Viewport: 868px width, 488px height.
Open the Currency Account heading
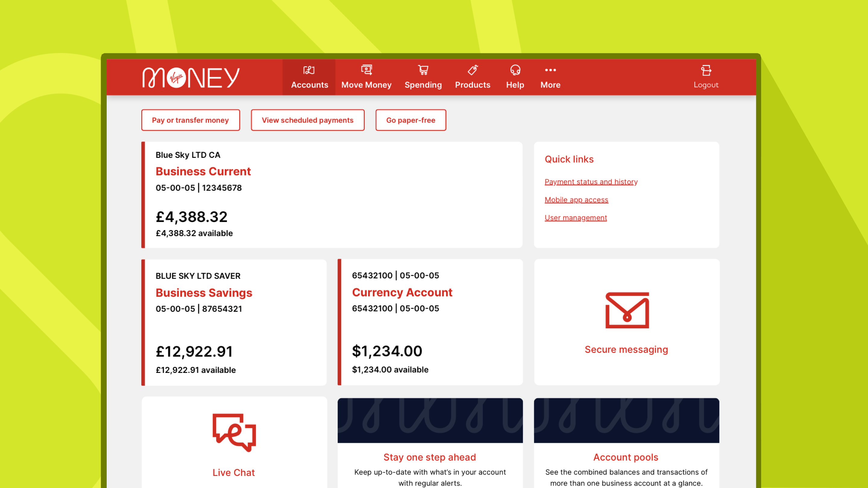[x=402, y=292]
